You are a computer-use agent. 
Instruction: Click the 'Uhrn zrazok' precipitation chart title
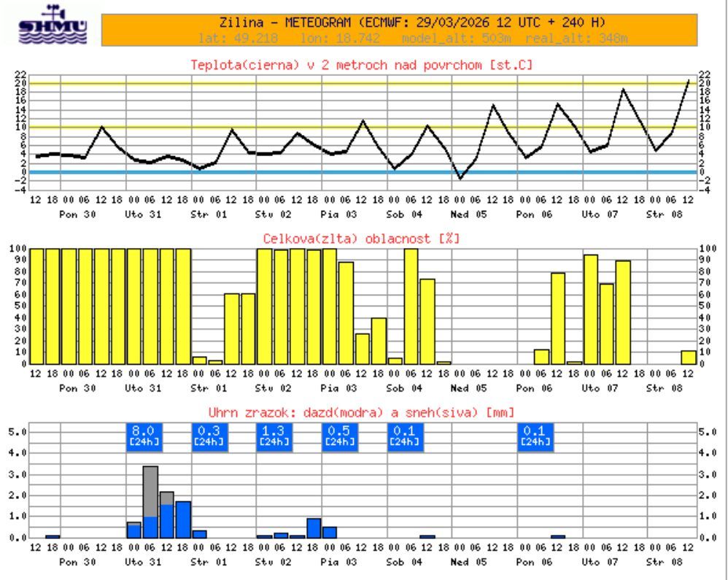click(x=361, y=413)
